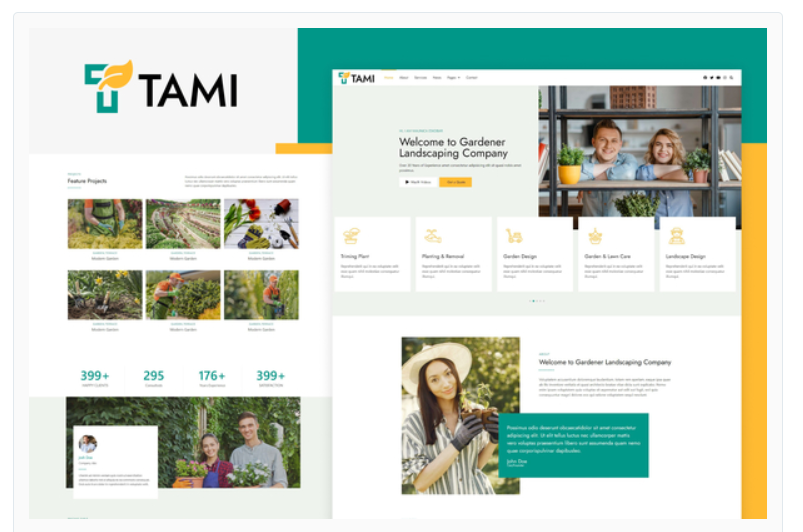This screenshot has width=803, height=532.
Task: Click the services carousel pagination dots
Action: pyautogui.click(x=537, y=301)
